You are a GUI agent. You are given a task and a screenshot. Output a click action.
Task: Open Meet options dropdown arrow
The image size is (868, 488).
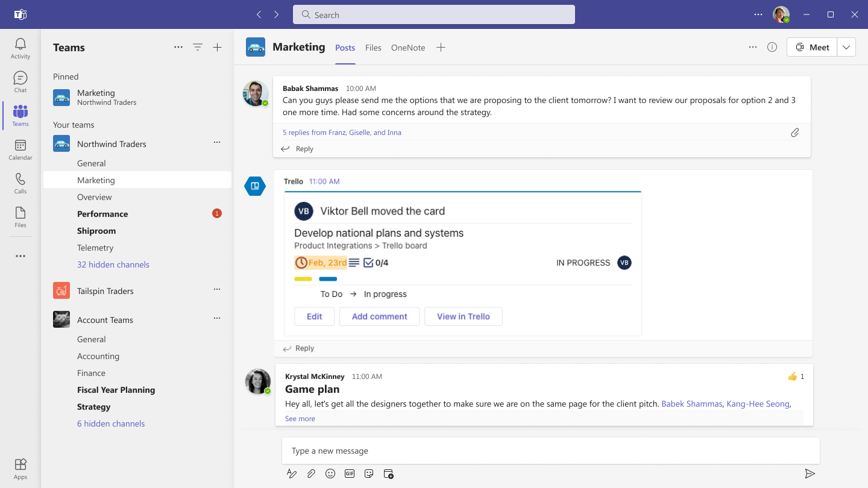click(846, 47)
